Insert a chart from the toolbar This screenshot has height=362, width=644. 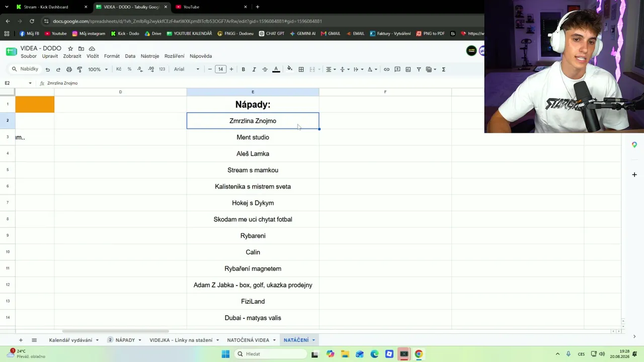(408, 69)
